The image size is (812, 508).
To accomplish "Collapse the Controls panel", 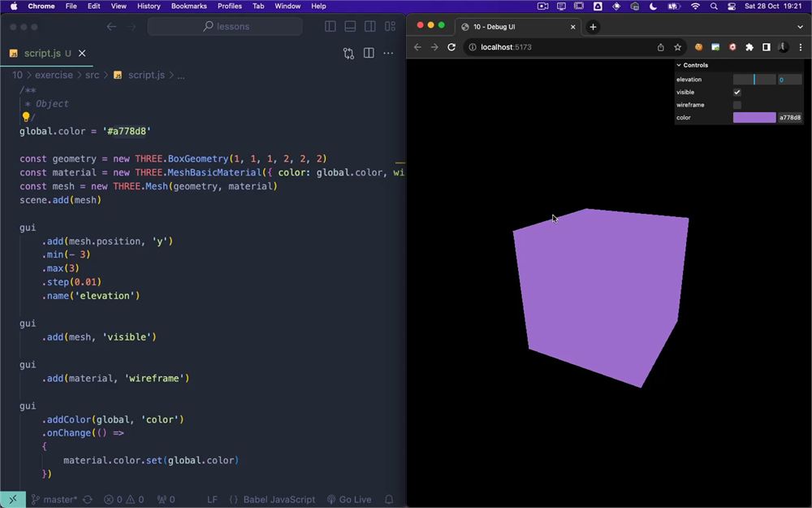I will coord(740,65).
